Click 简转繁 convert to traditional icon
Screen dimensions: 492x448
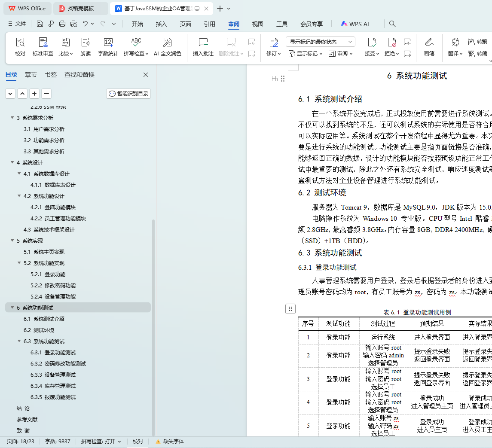point(477,42)
